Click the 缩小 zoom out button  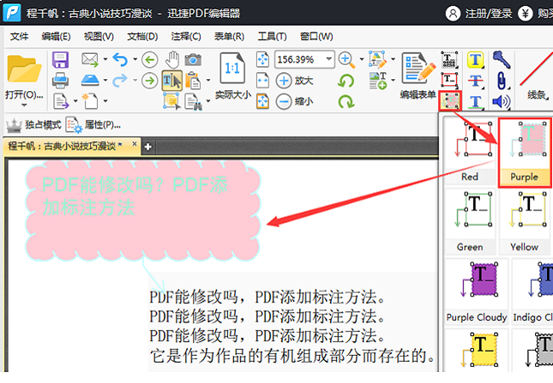[295, 102]
